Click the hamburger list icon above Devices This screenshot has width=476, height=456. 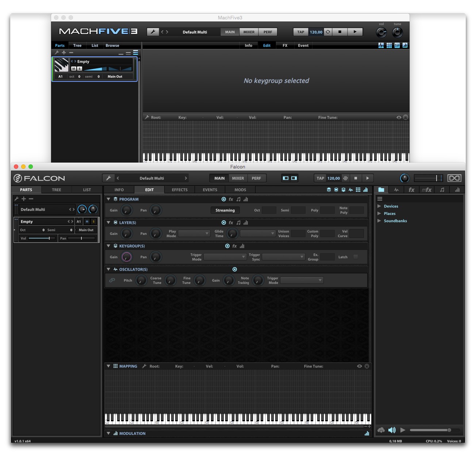pos(380,199)
